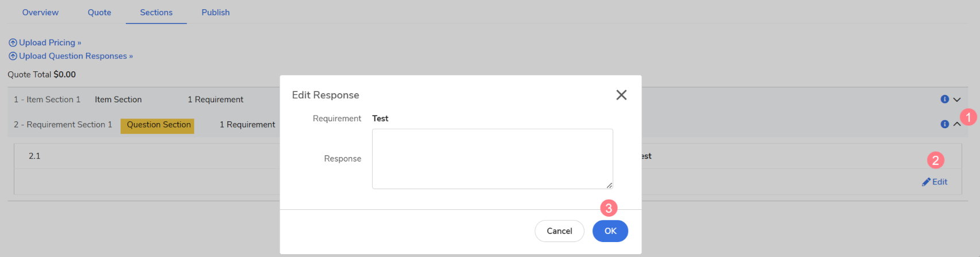Click pencil Edit icon for requirement 2.1
This screenshot has width=980, height=257.
pyautogui.click(x=926, y=182)
